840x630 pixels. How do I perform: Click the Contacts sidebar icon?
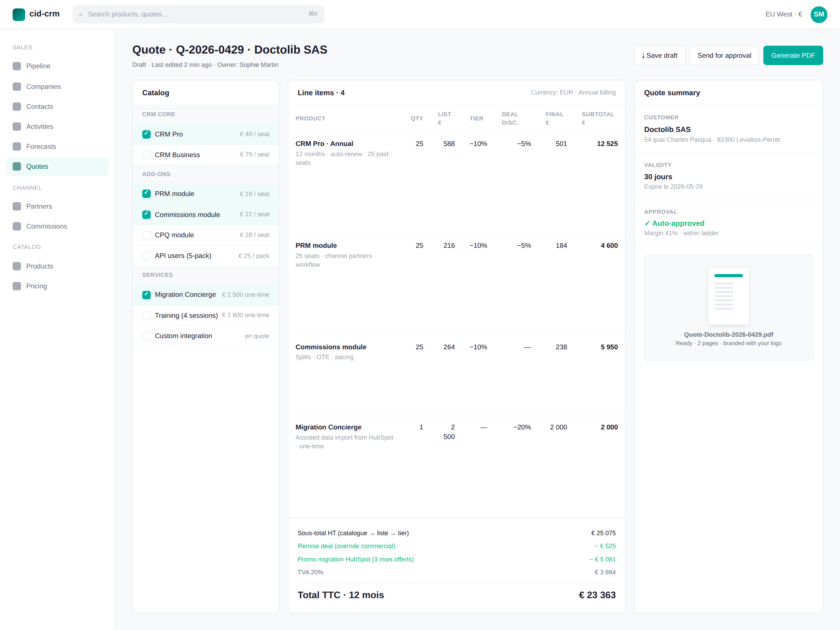[17, 107]
